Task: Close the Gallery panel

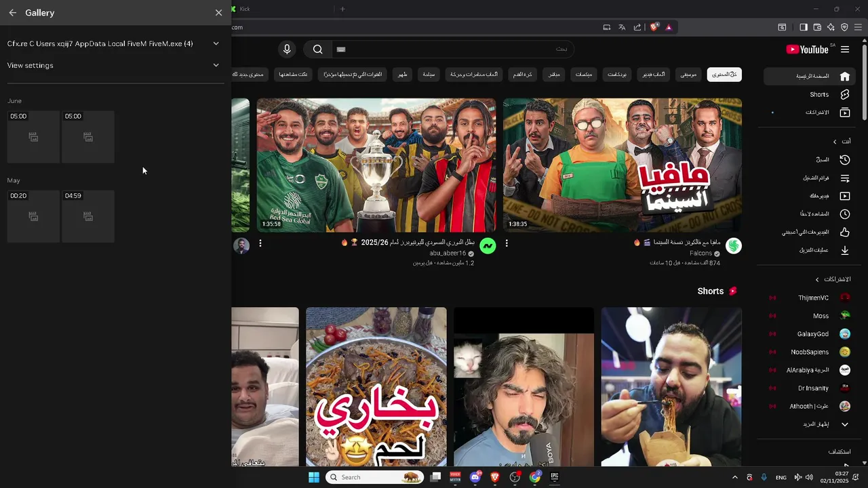Action: click(218, 13)
